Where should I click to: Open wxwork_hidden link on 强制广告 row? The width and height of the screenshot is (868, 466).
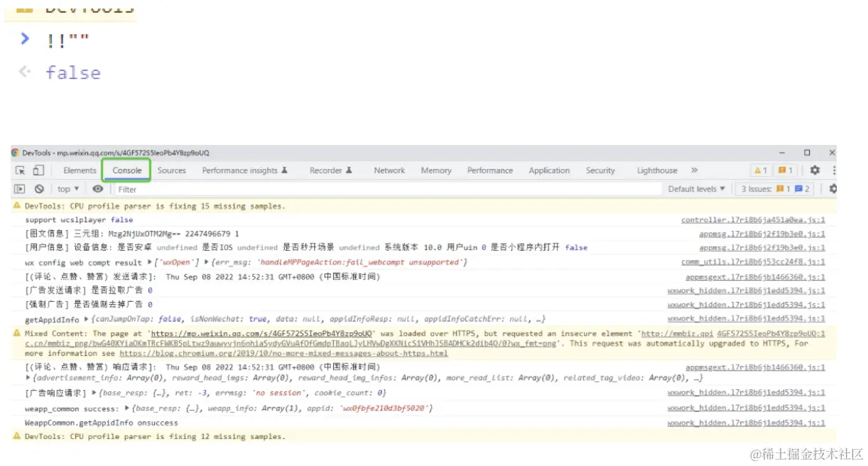(x=747, y=305)
